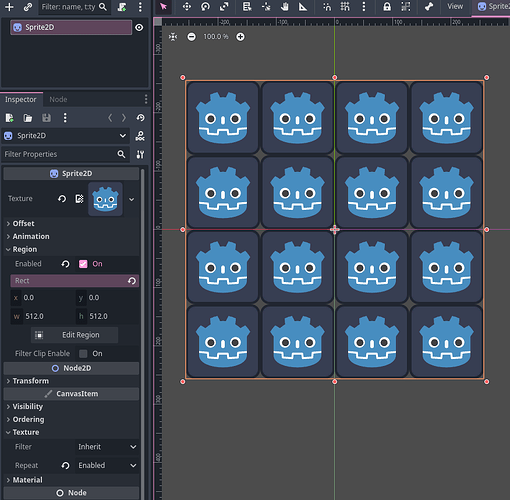
Task: Center the viewport view
Action: [173, 37]
